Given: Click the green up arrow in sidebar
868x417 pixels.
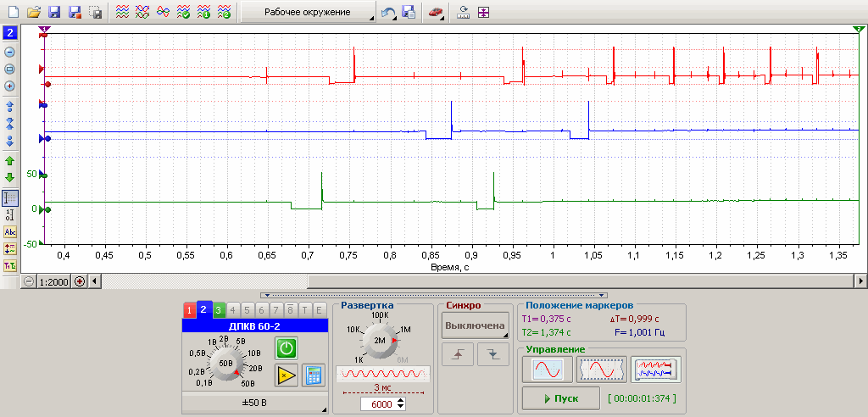Looking at the screenshot, I should click(x=10, y=161).
